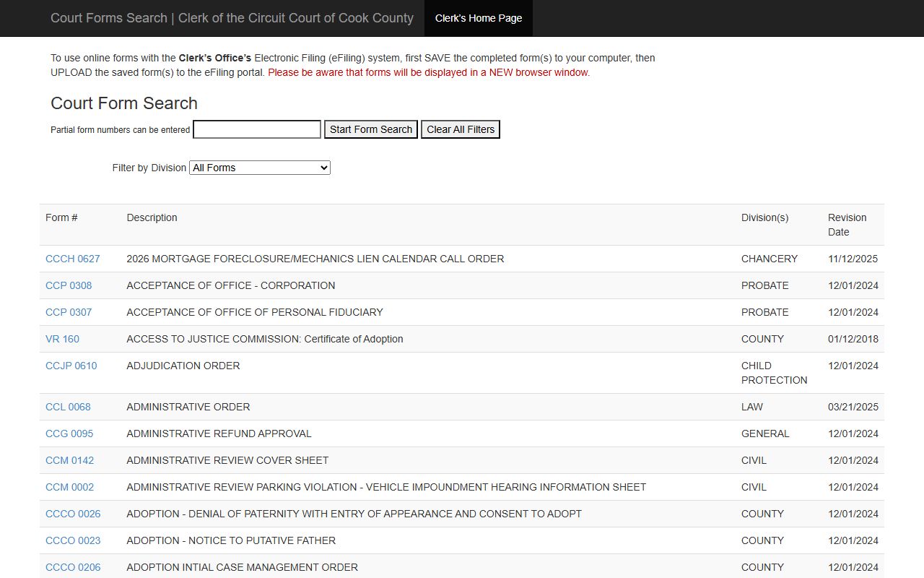Click the Revision Date column header
924x578 pixels.
[847, 225]
